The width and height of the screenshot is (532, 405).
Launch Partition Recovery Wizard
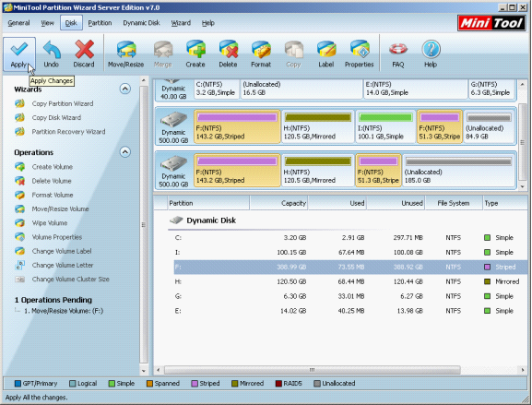60,132
